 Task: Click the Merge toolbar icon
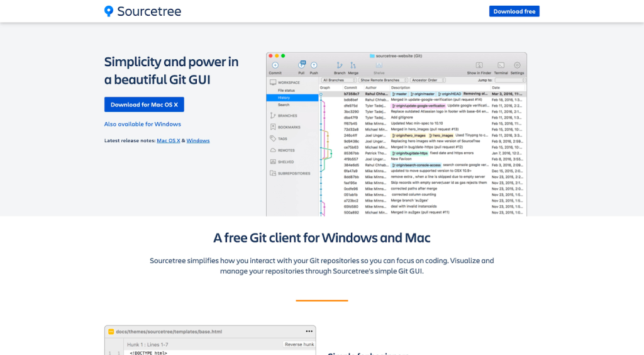[353, 65]
